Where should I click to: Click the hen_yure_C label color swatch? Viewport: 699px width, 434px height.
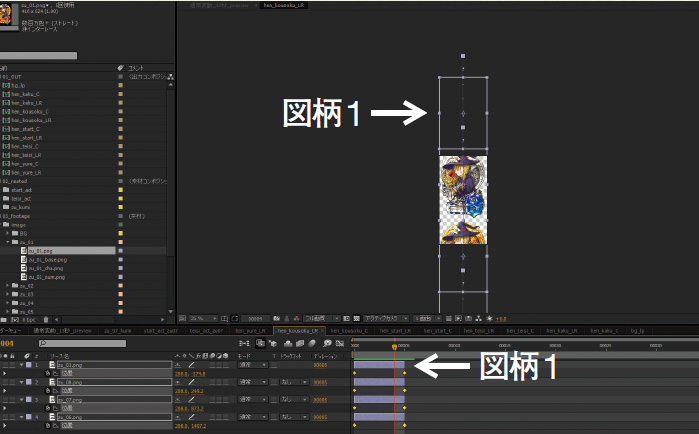(x=120, y=164)
